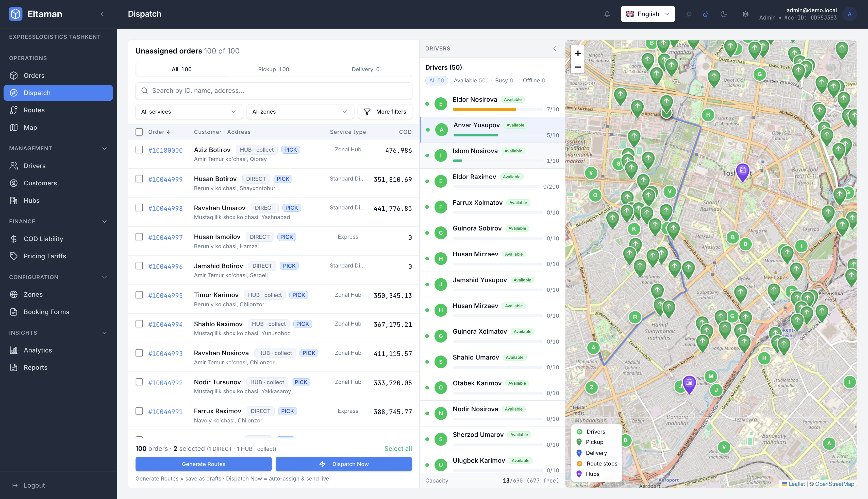Image resolution: width=868 pixels, height=499 pixels.
Task: Zoom out on the map
Action: 578,66
